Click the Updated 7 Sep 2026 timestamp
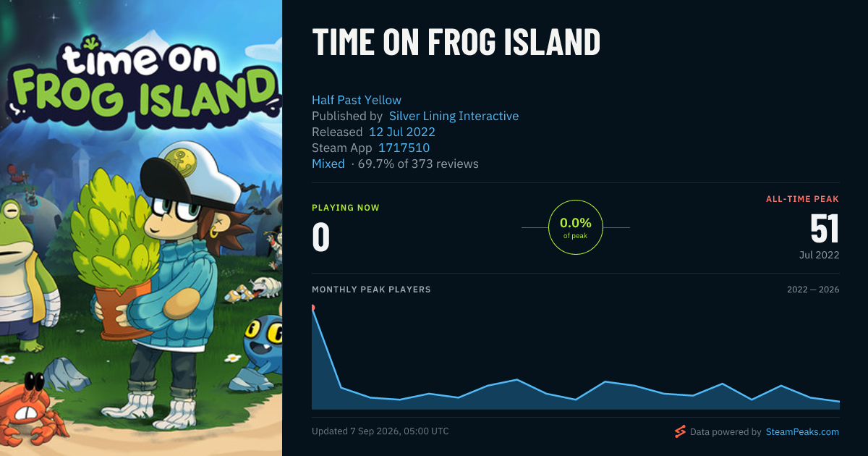 click(x=380, y=431)
